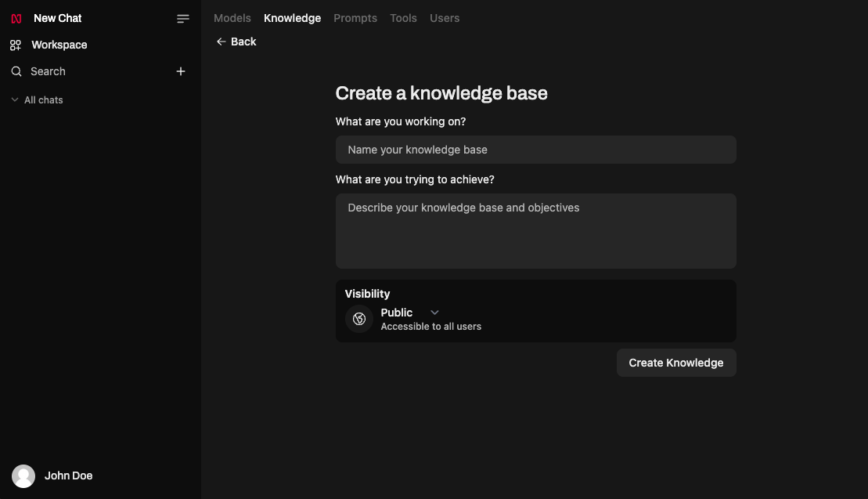Go to the Tools tab
Screen dimensions: 868x499
pyautogui.click(x=403, y=18)
